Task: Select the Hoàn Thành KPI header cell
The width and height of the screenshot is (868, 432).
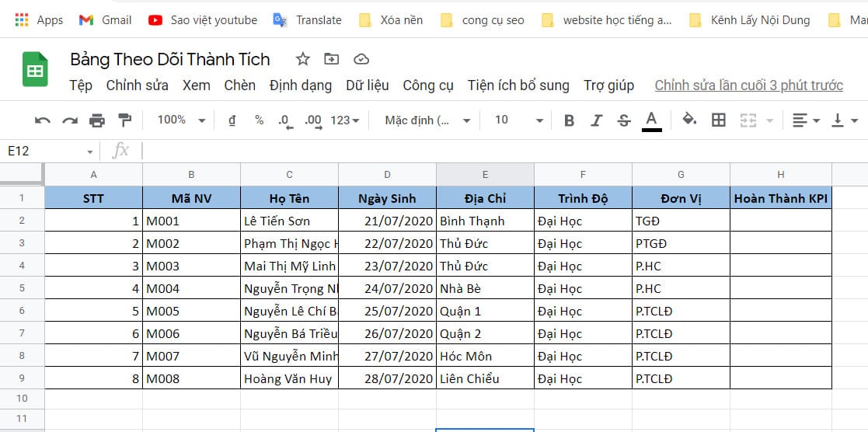Action: coord(780,197)
